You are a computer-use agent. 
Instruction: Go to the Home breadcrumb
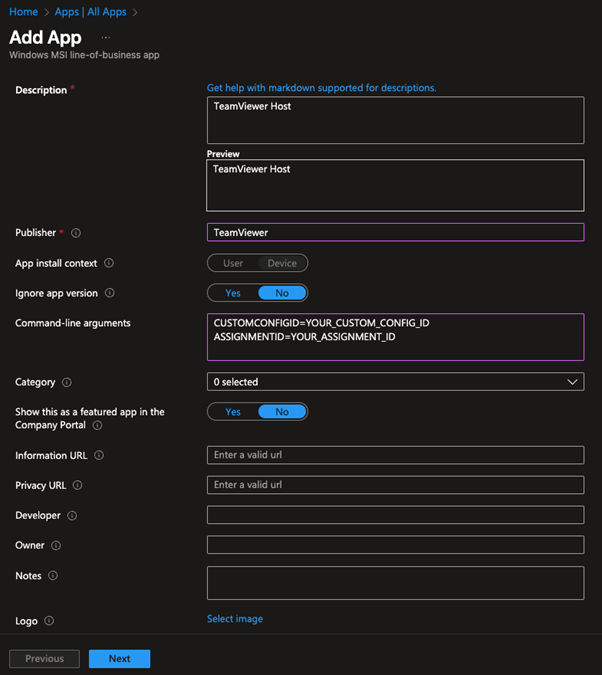pyautogui.click(x=24, y=12)
